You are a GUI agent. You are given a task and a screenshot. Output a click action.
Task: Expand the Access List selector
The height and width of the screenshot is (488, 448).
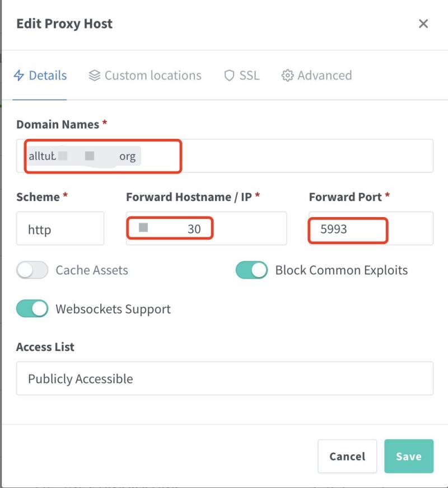coord(225,379)
